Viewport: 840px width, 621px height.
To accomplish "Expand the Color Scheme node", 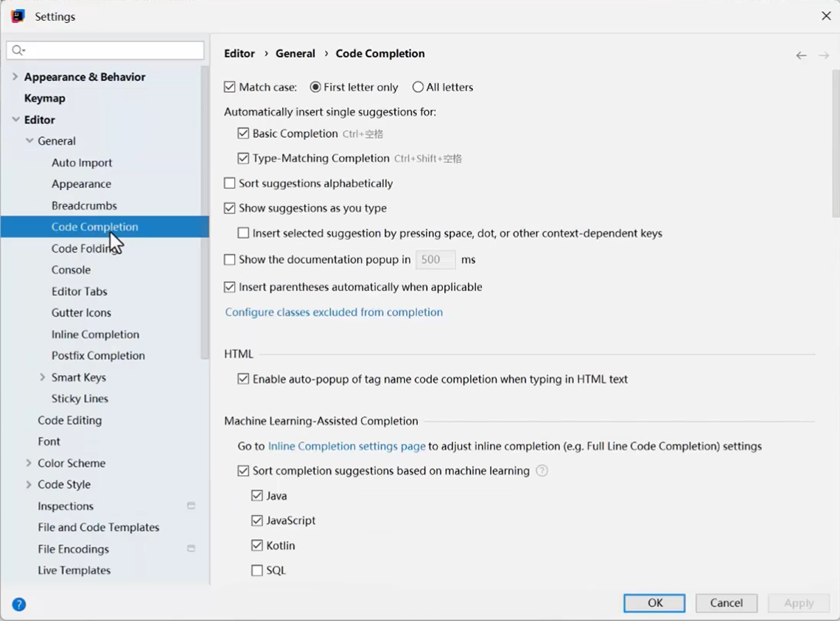I will click(x=29, y=463).
